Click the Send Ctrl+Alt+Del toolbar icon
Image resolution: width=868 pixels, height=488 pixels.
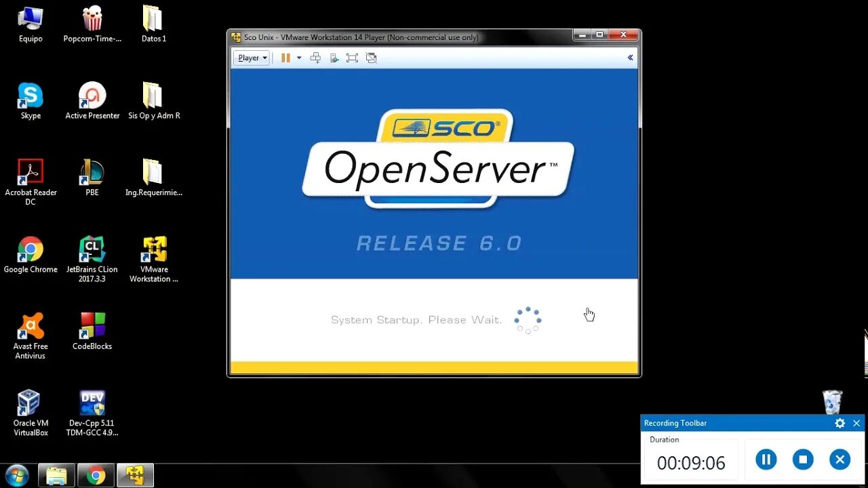tap(315, 58)
